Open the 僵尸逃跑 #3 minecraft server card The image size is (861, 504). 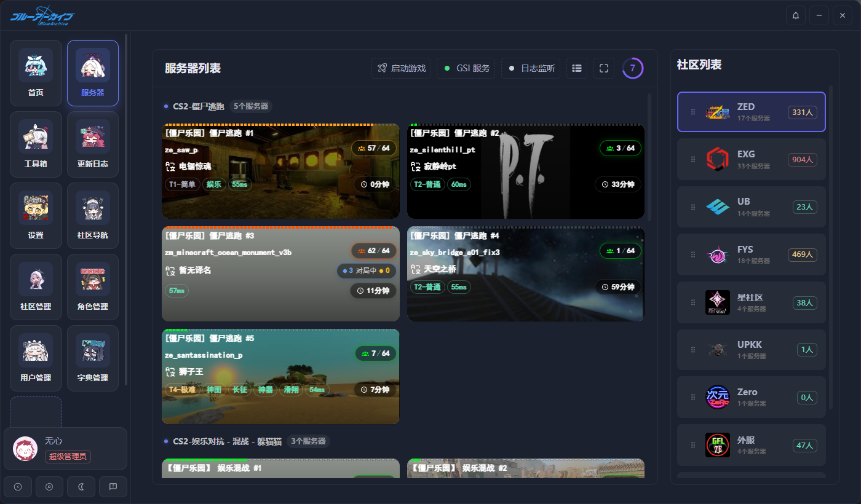click(x=280, y=274)
